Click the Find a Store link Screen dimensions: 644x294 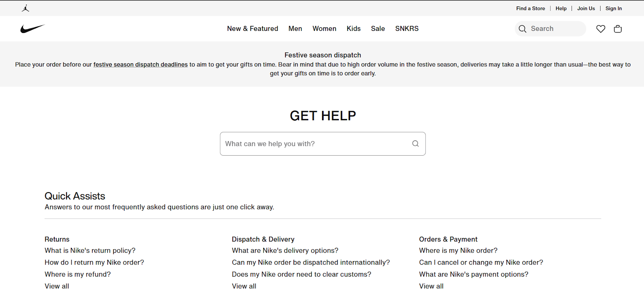(530, 8)
